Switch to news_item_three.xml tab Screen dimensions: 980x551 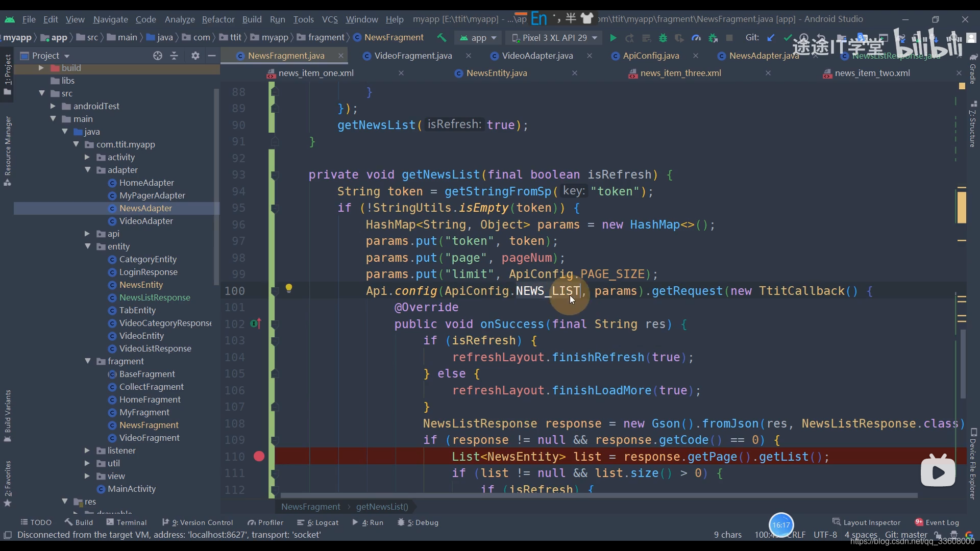680,73
